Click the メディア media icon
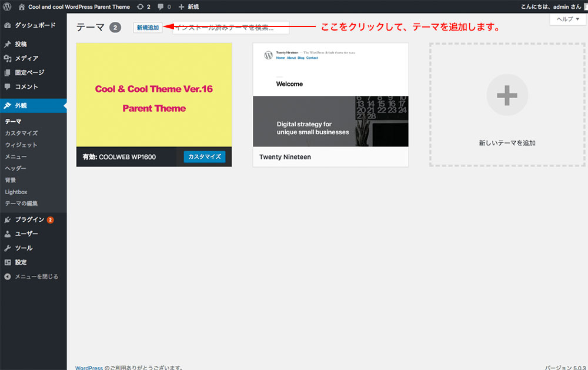The height and width of the screenshot is (370, 588). coord(8,58)
